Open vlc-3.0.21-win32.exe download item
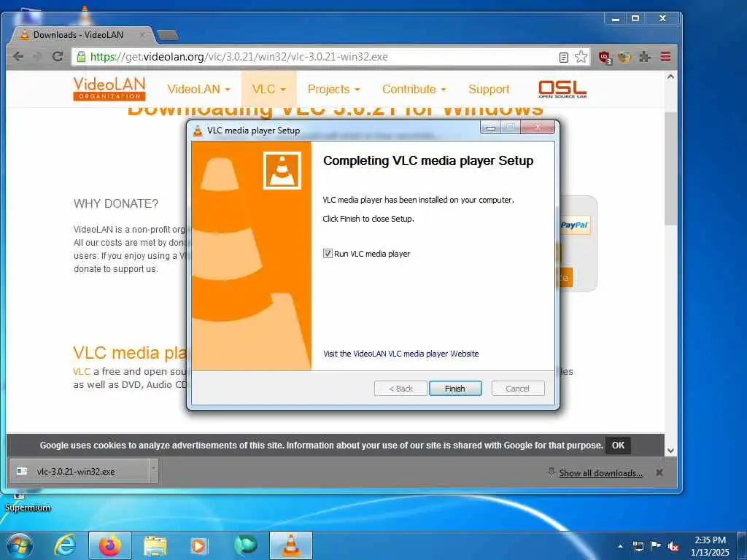This screenshot has height=560, width=747. pyautogui.click(x=79, y=472)
